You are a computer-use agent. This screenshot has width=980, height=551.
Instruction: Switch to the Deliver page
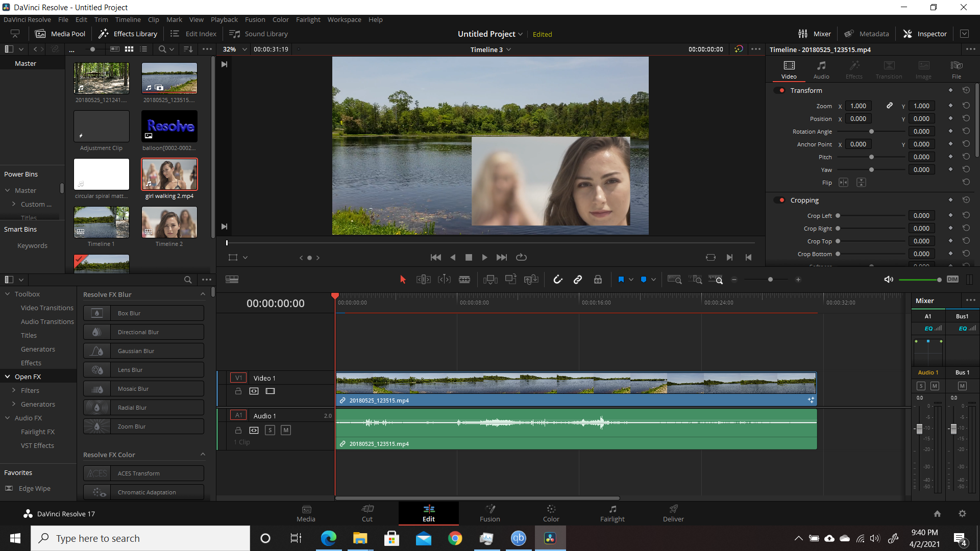point(673,513)
